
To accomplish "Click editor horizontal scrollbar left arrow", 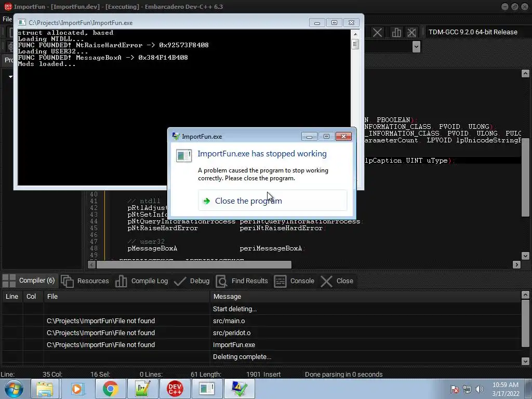I will (x=91, y=264).
